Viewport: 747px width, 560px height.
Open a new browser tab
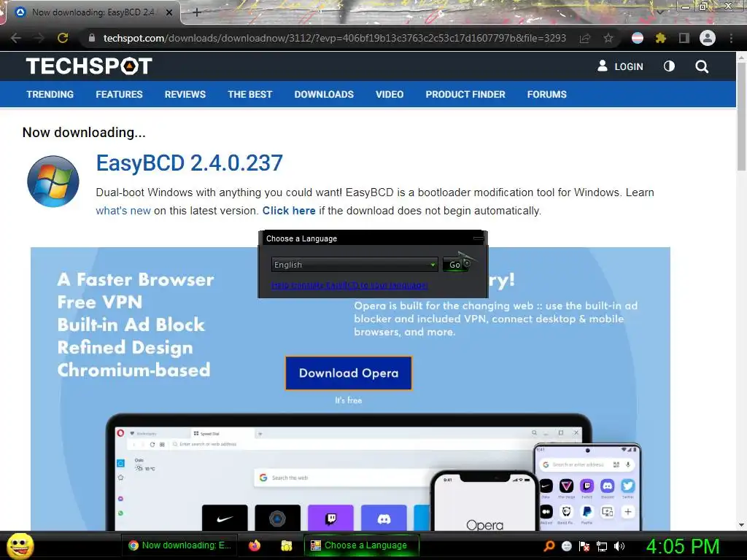[197, 12]
